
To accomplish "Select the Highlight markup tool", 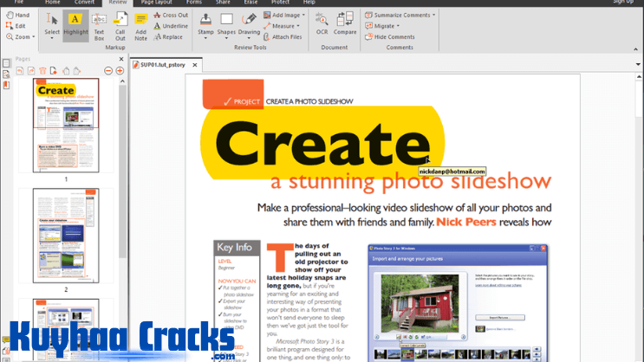I will (75, 26).
